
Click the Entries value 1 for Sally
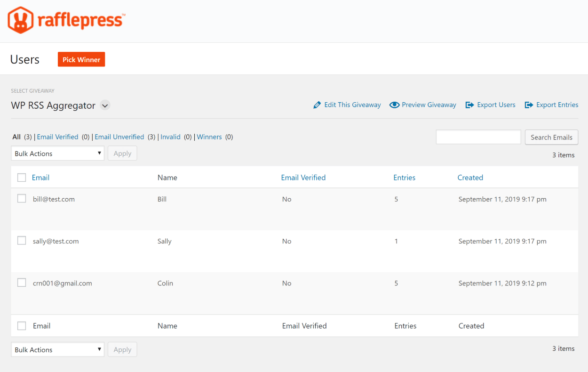tap(396, 241)
